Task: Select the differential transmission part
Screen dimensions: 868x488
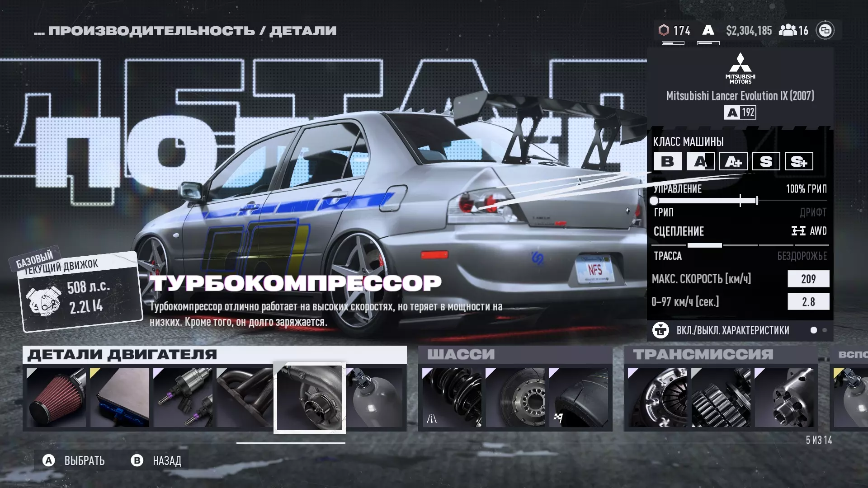Action: click(784, 397)
